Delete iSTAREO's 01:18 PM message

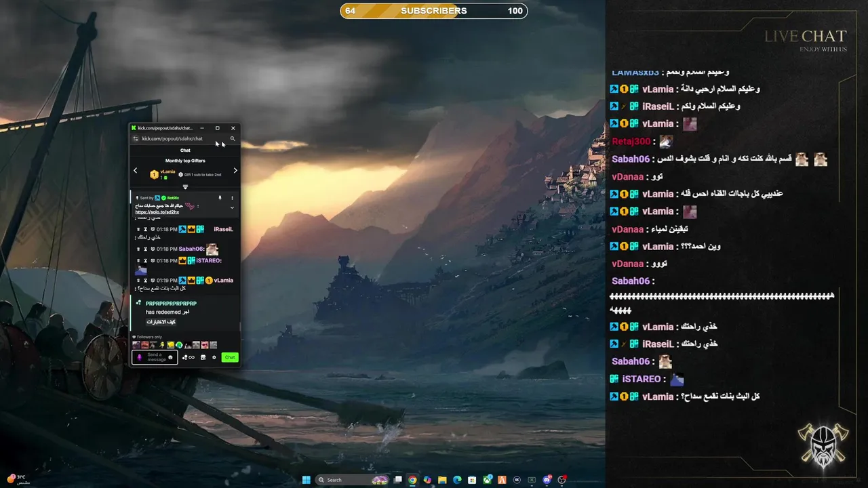point(138,260)
